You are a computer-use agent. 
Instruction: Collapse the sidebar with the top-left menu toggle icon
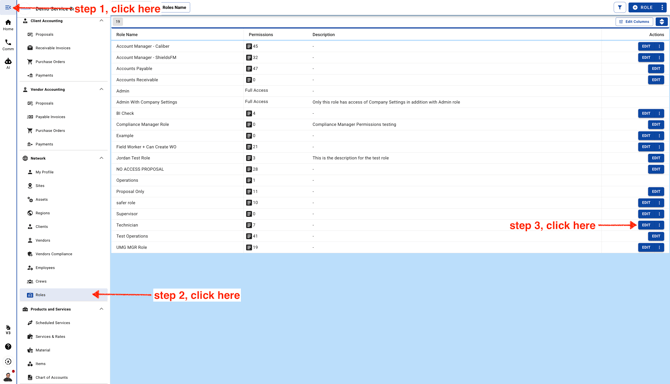click(x=8, y=7)
